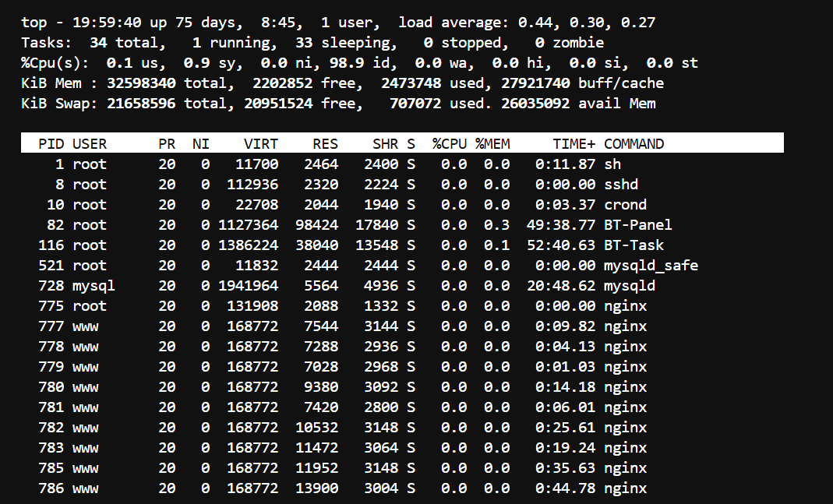This screenshot has height=504, width=833.
Task: Select RES value 98424
Action: (316, 224)
